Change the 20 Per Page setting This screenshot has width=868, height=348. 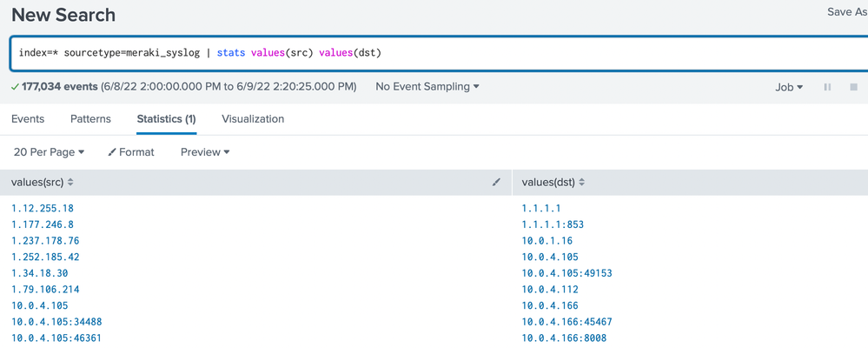click(x=49, y=152)
